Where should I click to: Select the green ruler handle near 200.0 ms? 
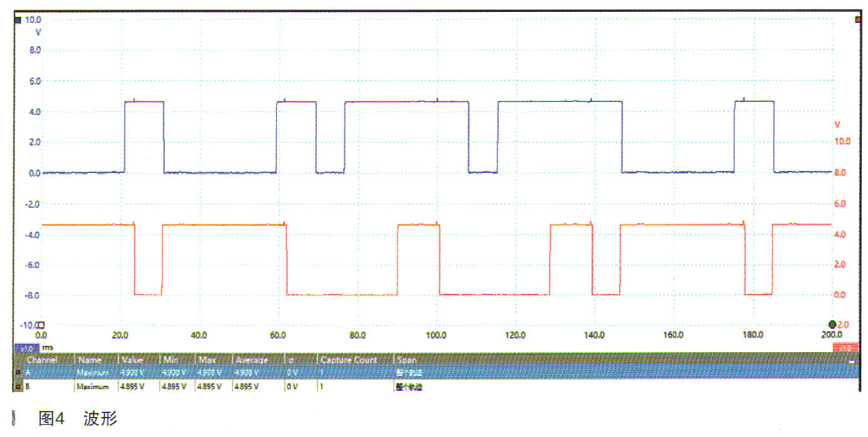pos(831,324)
